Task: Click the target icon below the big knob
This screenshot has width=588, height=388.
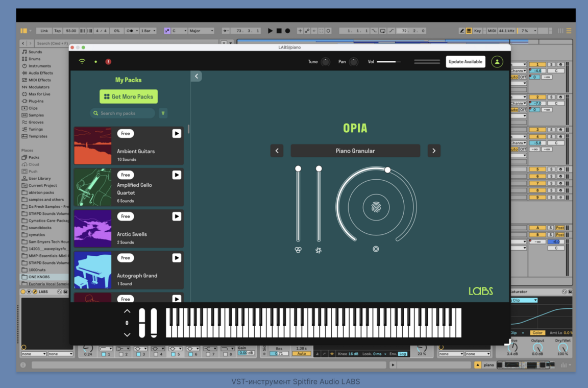Action: click(376, 249)
